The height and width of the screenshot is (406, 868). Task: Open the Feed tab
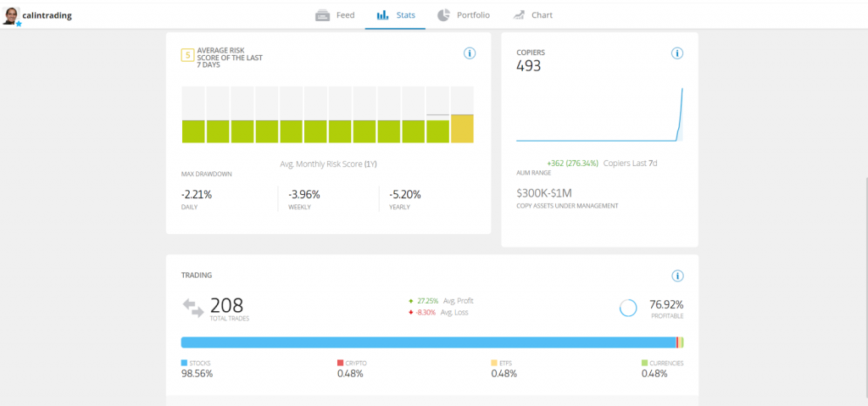coord(334,15)
